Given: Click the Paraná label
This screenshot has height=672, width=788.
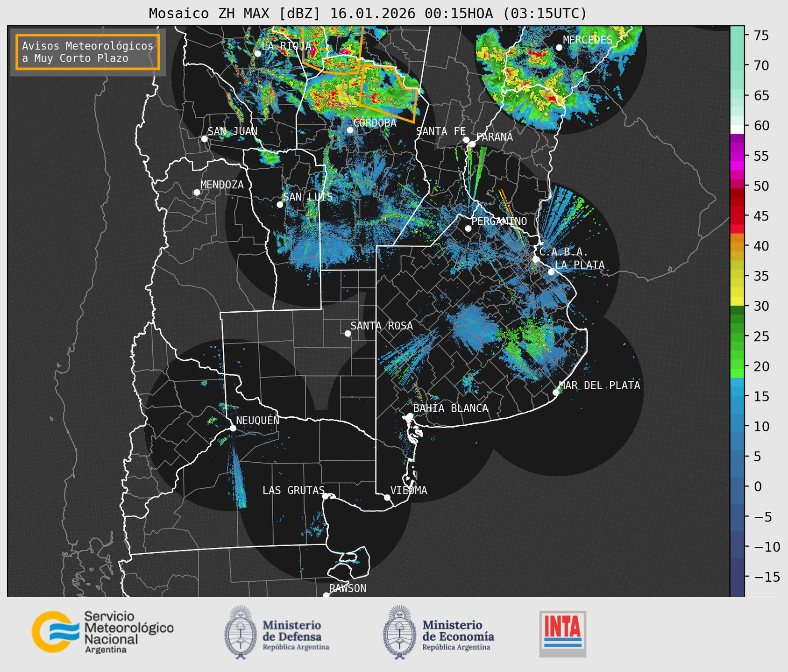Looking at the screenshot, I should (x=495, y=137).
